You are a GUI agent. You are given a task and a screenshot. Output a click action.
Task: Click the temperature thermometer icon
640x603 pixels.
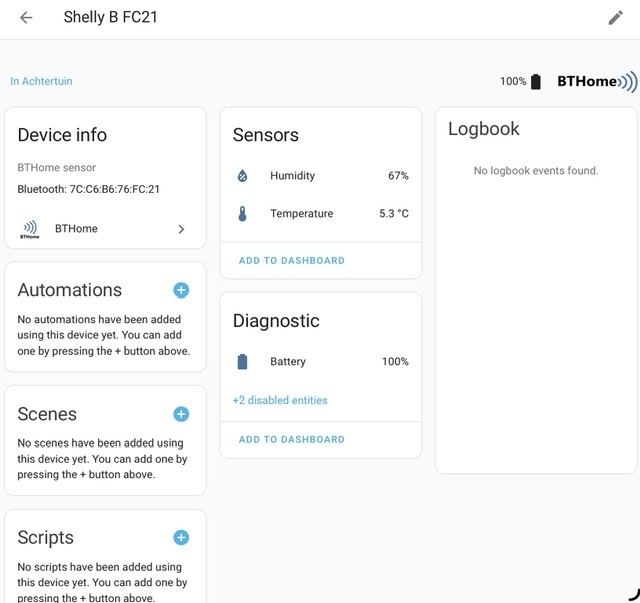(x=242, y=214)
